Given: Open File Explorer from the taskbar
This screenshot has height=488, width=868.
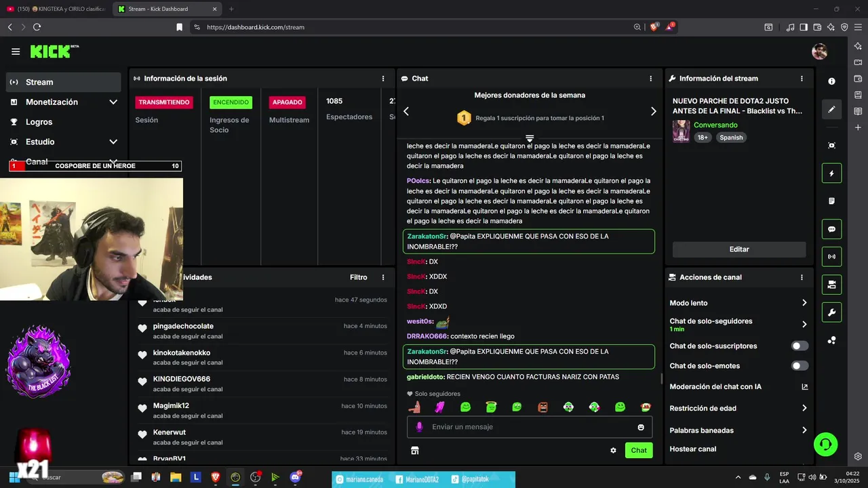Looking at the screenshot, I should pyautogui.click(x=176, y=477).
